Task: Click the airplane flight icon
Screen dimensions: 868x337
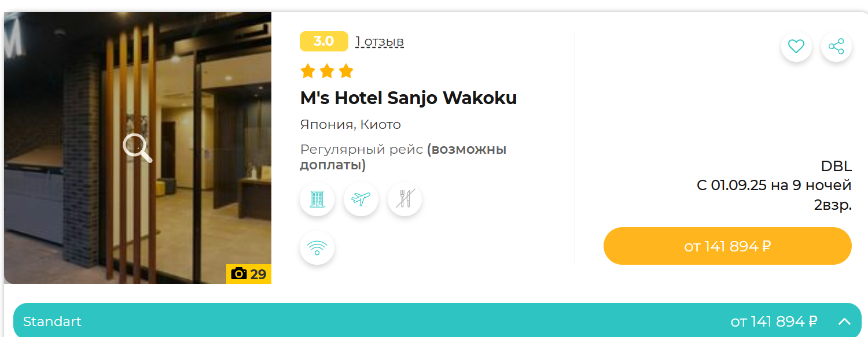Action: (x=361, y=199)
